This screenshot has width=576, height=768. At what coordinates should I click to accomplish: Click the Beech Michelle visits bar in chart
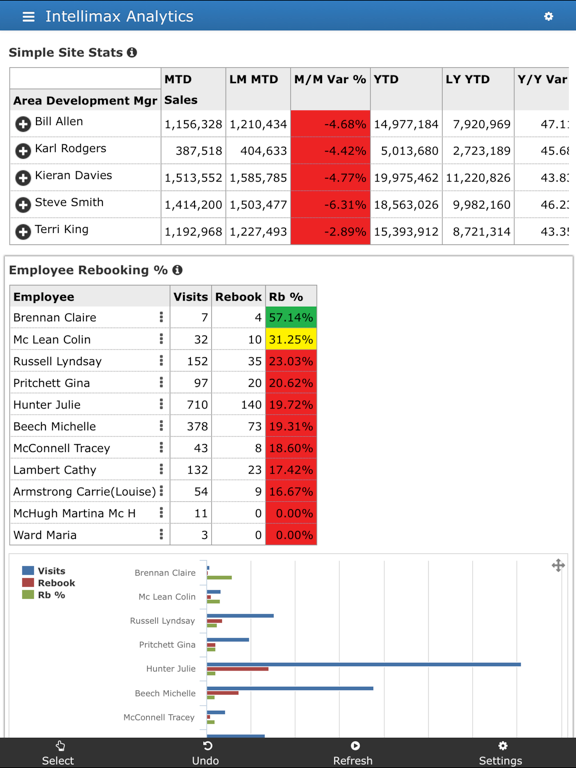point(290,688)
